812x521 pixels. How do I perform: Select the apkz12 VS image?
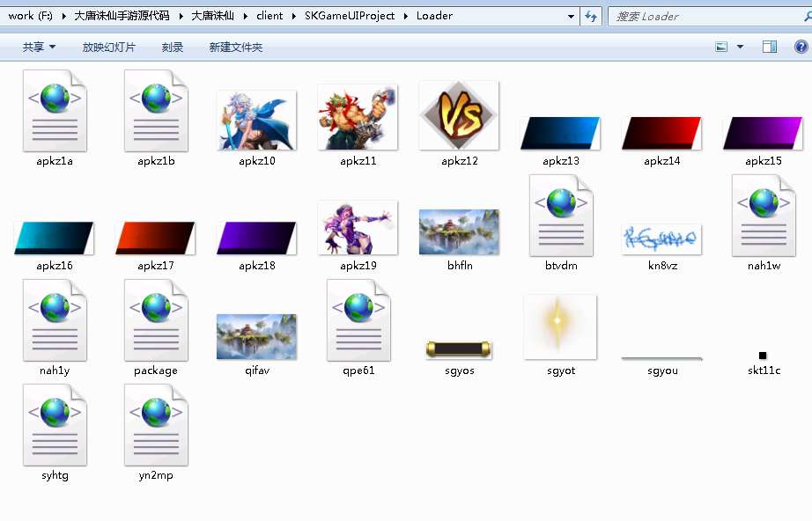tap(459, 116)
